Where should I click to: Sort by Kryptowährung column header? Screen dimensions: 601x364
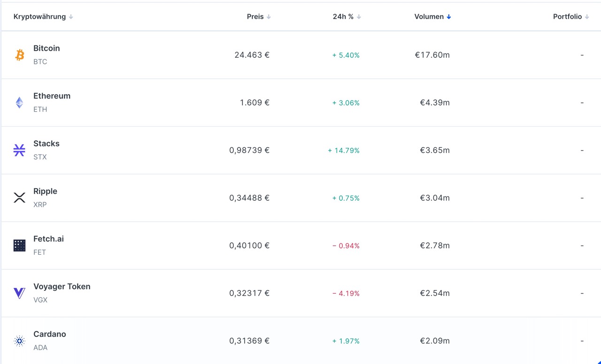pos(40,17)
